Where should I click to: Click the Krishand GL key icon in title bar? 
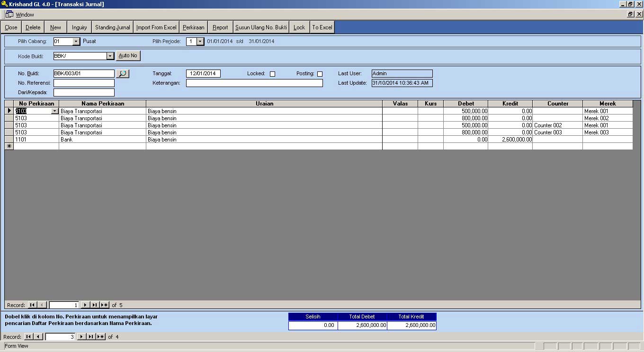(4, 4)
